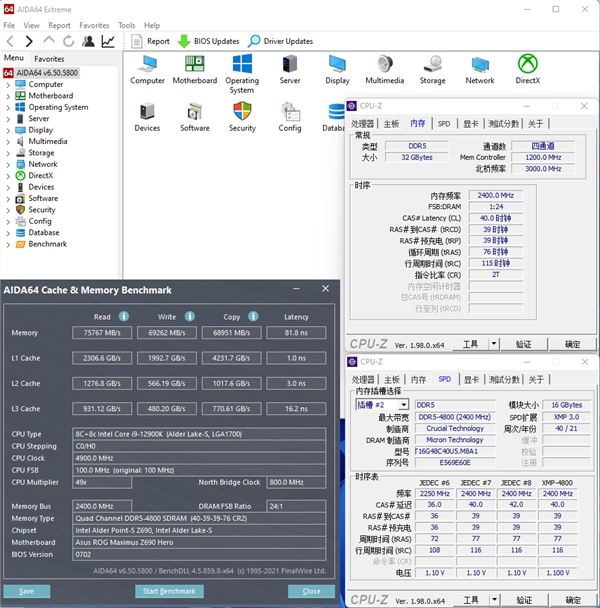600x608 pixels.
Task: Click the Save button in benchmark window
Action: pos(27,591)
